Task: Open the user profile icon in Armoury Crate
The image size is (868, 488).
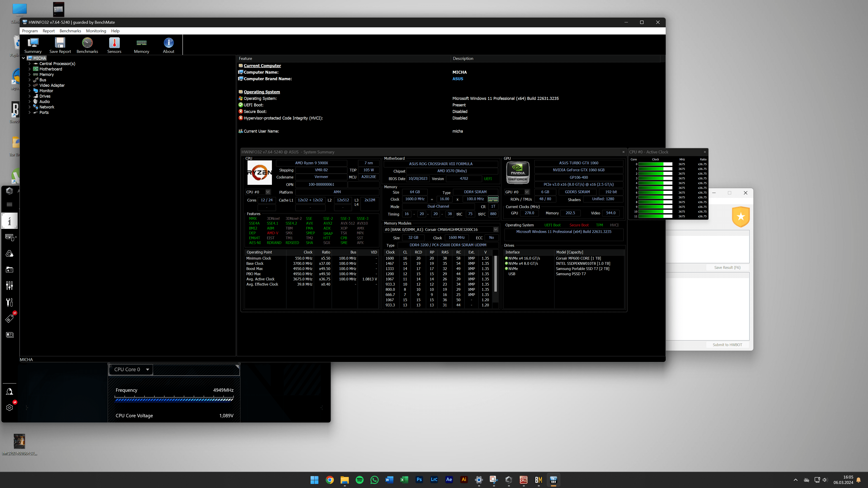Action: pyautogui.click(x=9, y=391)
